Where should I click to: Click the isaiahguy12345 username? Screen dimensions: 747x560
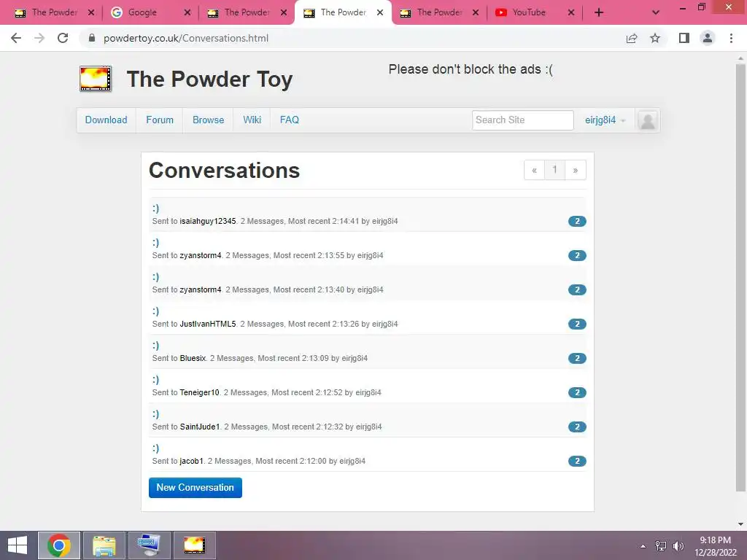[208, 221]
